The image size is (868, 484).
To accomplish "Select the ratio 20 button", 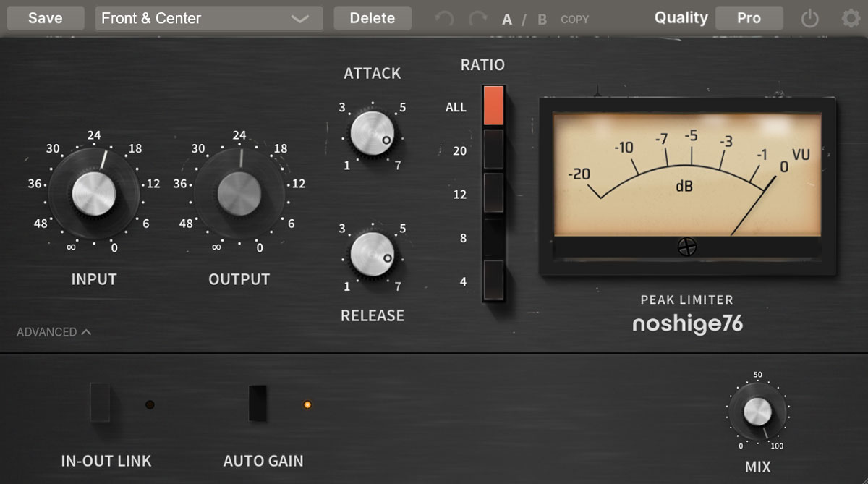I will pos(493,150).
